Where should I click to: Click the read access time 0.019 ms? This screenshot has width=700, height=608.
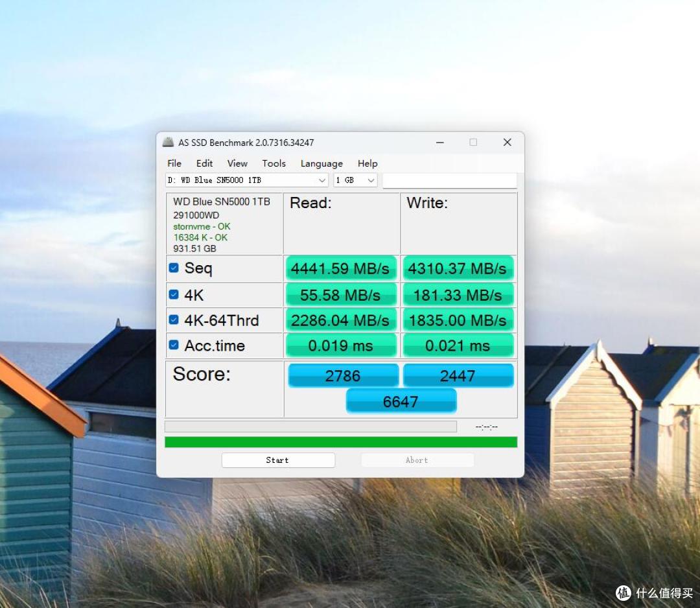click(341, 345)
